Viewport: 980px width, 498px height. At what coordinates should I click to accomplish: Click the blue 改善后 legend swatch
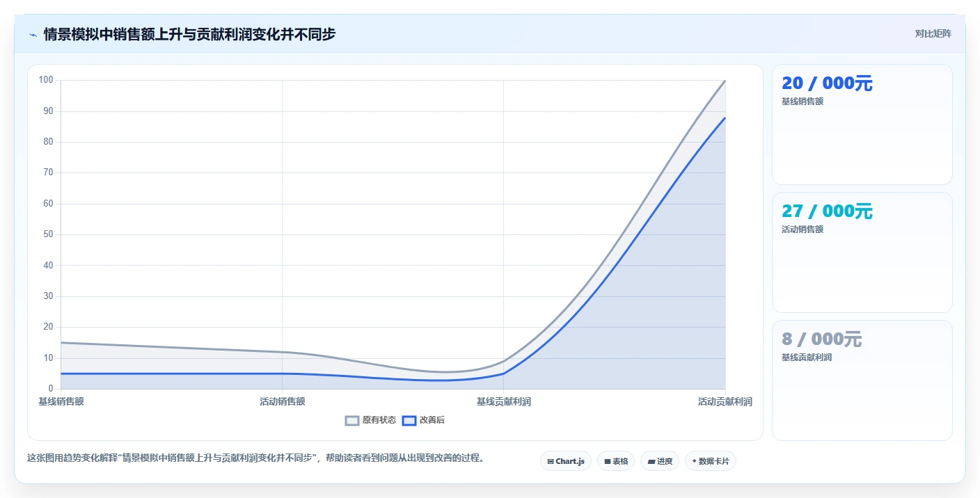pyautogui.click(x=409, y=420)
